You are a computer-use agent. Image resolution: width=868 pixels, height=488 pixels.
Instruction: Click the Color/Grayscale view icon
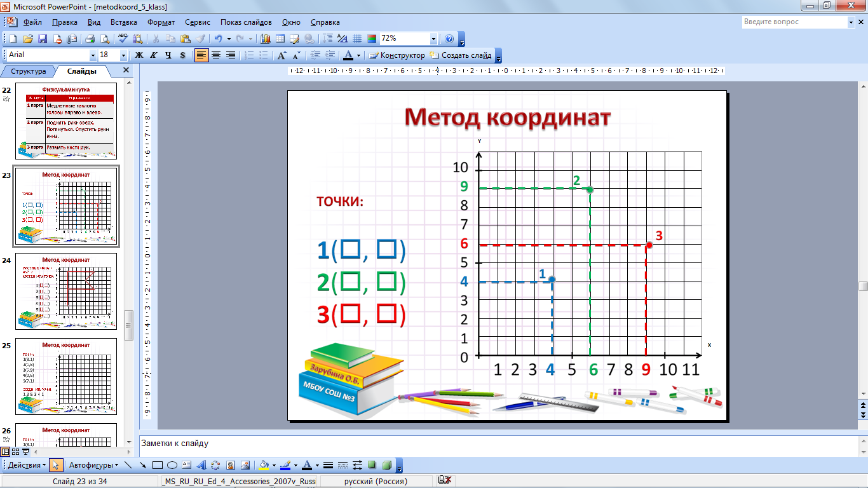click(x=372, y=39)
